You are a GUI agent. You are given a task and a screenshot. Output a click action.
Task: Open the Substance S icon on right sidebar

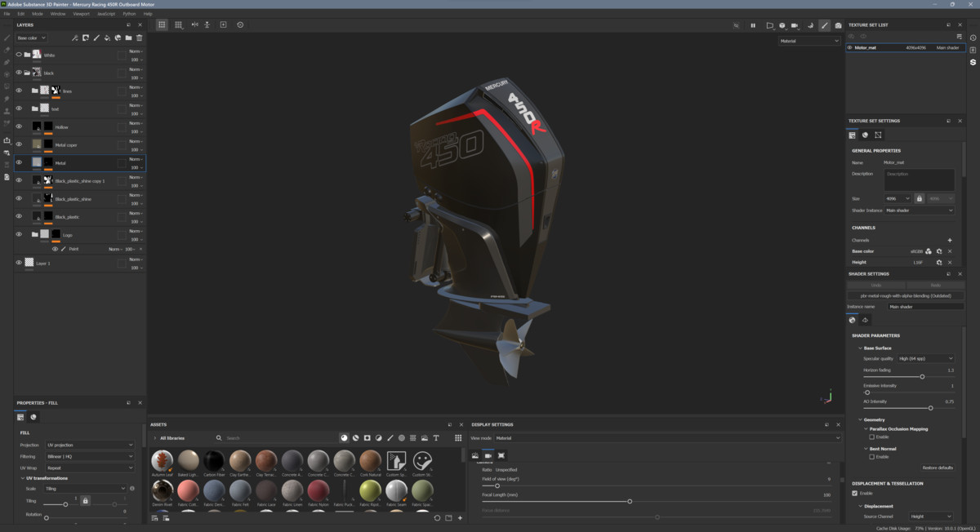click(x=973, y=62)
